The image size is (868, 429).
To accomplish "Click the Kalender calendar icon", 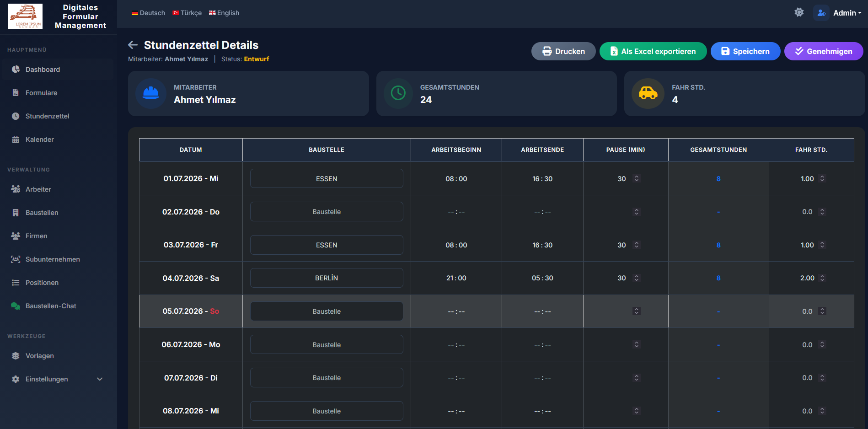I will (x=16, y=139).
